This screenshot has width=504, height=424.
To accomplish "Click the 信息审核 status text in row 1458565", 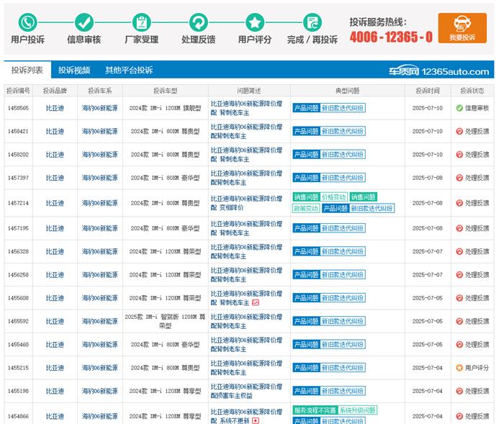I will coord(477,108).
